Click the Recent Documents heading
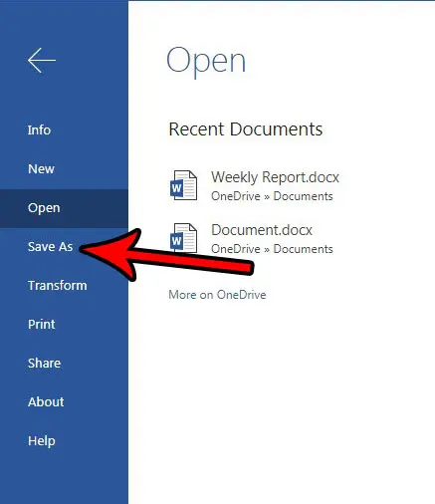This screenshot has width=435, height=504. click(x=246, y=128)
